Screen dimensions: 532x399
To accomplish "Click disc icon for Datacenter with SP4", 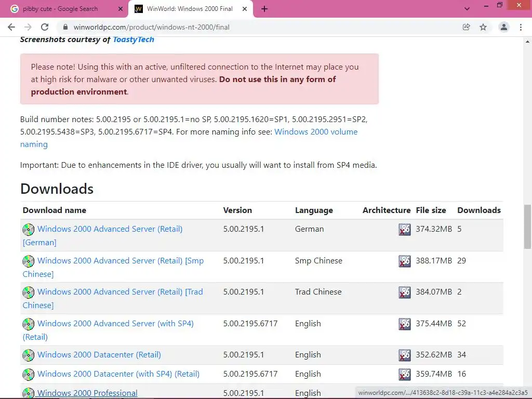I will pyautogui.click(x=28, y=374).
